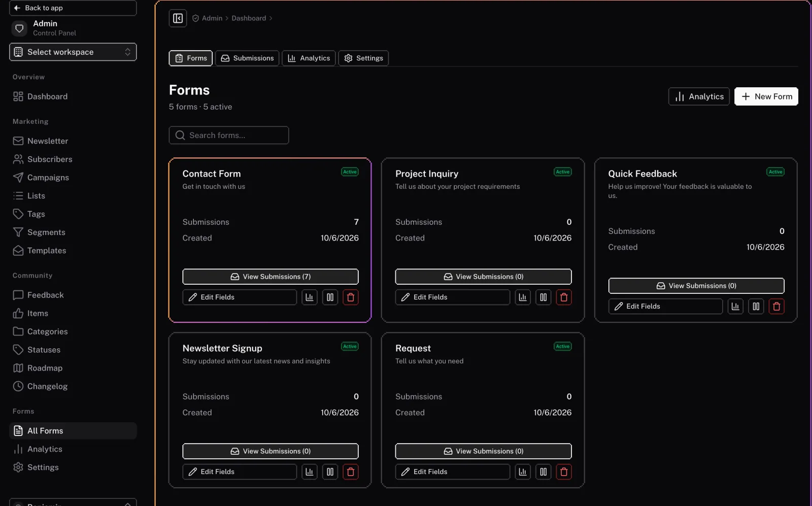Open the Subscribers page
The width and height of the screenshot is (812, 506).
(x=73, y=159)
